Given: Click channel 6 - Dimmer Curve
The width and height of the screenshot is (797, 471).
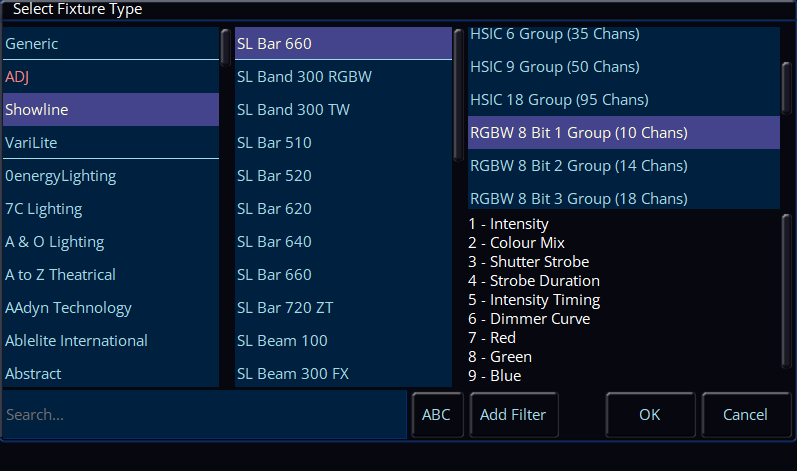Looking at the screenshot, I should click(529, 319).
